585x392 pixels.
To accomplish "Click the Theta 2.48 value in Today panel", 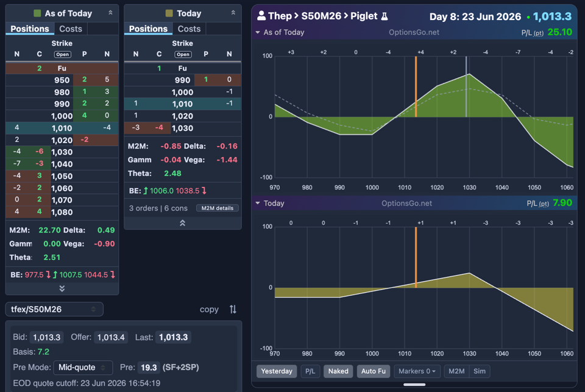I will (172, 173).
